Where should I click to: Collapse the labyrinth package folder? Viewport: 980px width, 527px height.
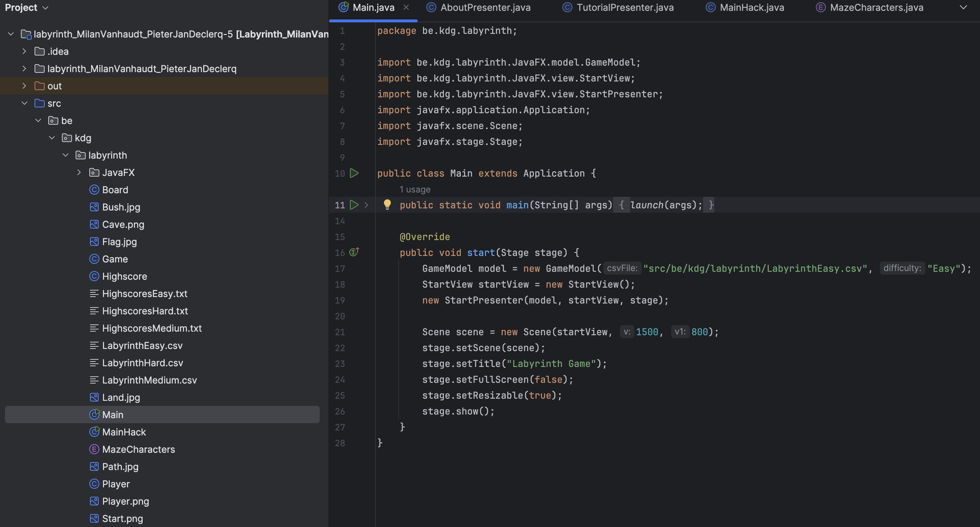click(66, 155)
